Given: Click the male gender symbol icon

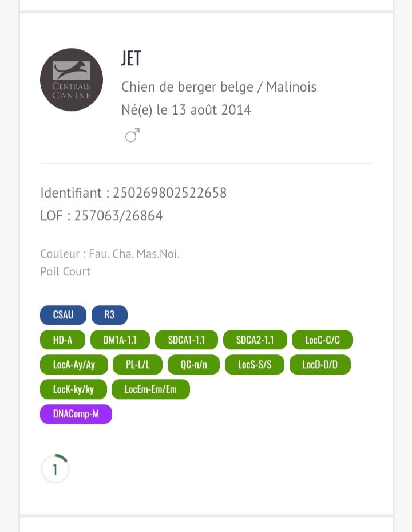Looking at the screenshot, I should tap(132, 136).
